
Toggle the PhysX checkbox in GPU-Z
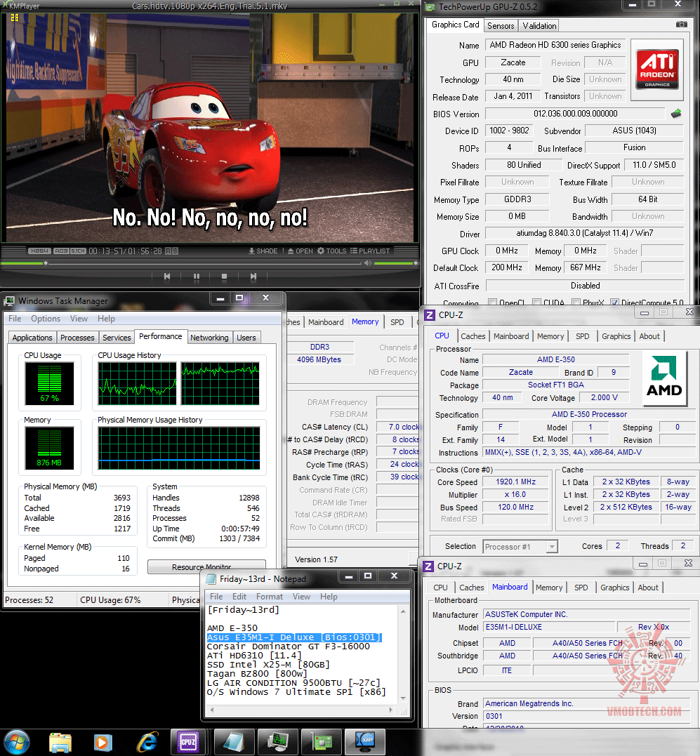click(x=576, y=303)
